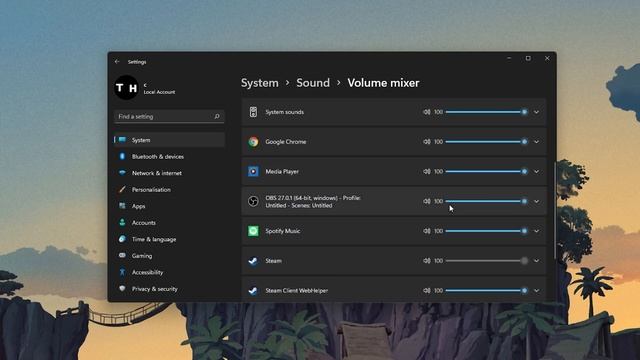This screenshot has height=360, width=640.
Task: Expand the Steam row chevron
Action: point(536,261)
